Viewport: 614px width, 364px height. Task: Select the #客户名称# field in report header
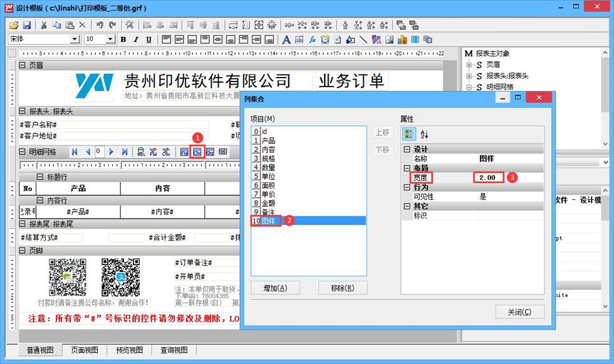(x=113, y=125)
